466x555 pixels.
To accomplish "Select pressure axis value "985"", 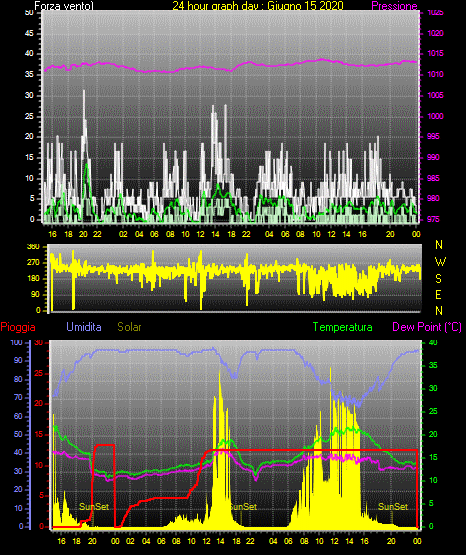I will click(x=433, y=178).
